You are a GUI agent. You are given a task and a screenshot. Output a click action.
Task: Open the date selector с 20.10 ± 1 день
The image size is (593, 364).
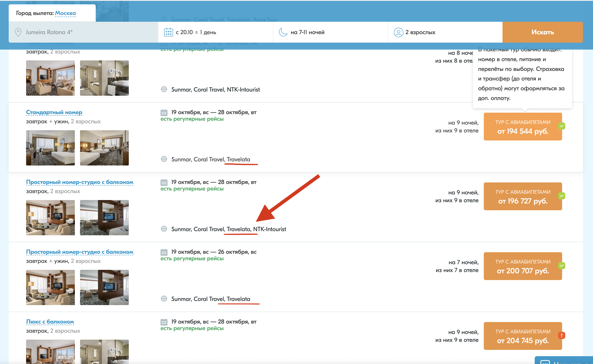click(216, 32)
